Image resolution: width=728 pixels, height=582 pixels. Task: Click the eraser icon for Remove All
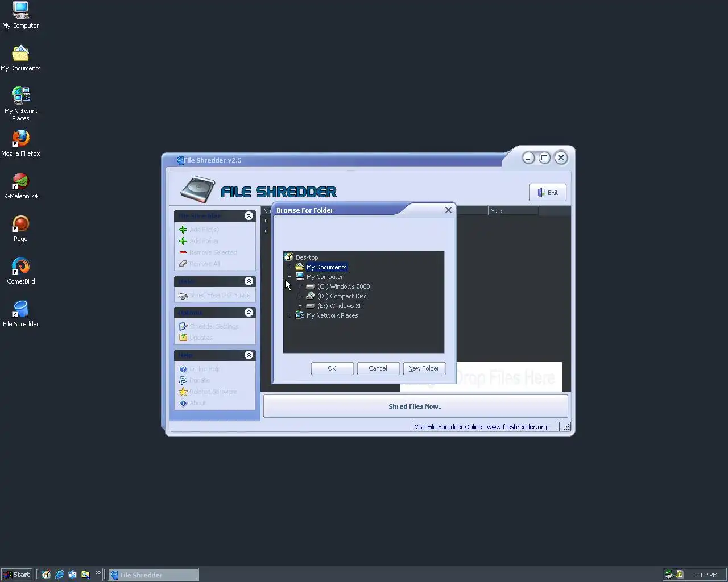click(183, 264)
